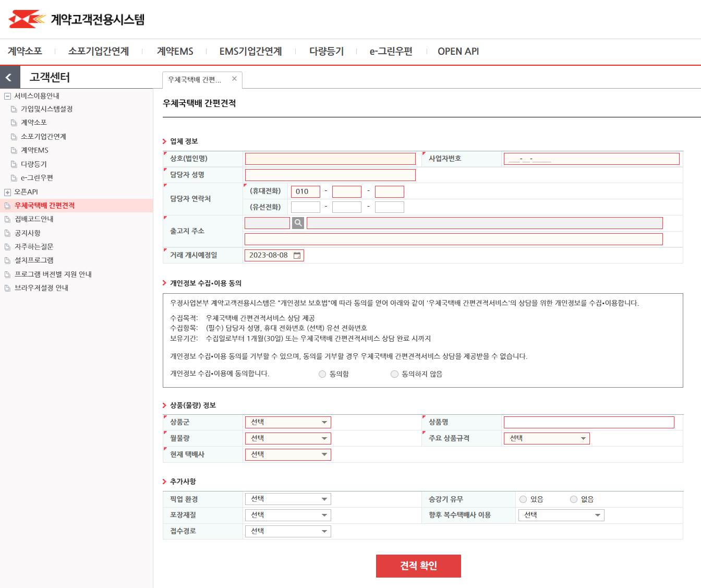Collapse the sidebar using the left arrow icon
701x588 pixels.
[x=9, y=77]
